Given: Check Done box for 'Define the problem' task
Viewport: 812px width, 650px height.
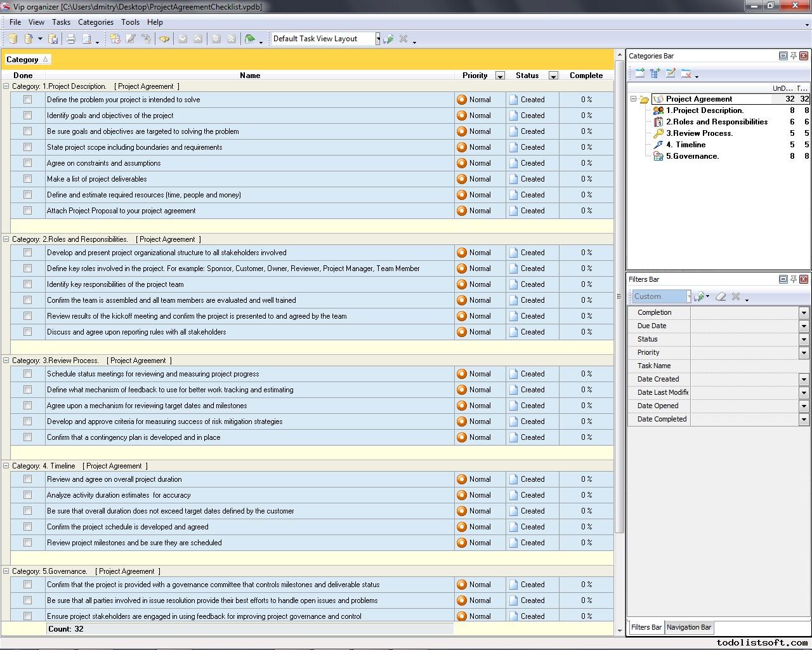Looking at the screenshot, I should (x=27, y=100).
